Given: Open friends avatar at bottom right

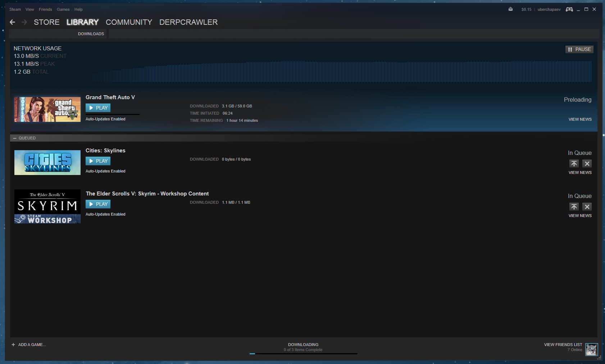Looking at the screenshot, I should [x=591, y=349].
